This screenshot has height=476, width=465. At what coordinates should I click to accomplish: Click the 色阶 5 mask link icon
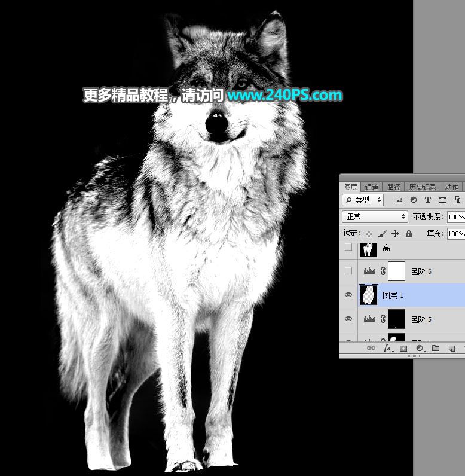point(383,319)
